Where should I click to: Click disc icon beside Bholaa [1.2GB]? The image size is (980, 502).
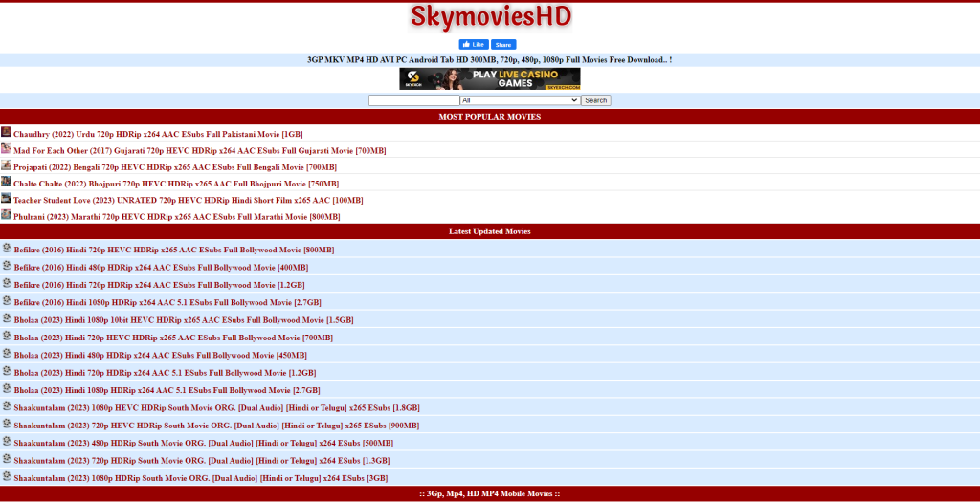7,371
